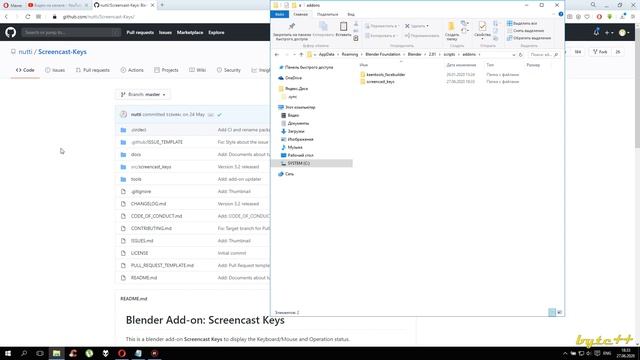Screen dimensions: 640x360
Task: Switch to the repository Pull requests tab
Action: tap(93, 70)
